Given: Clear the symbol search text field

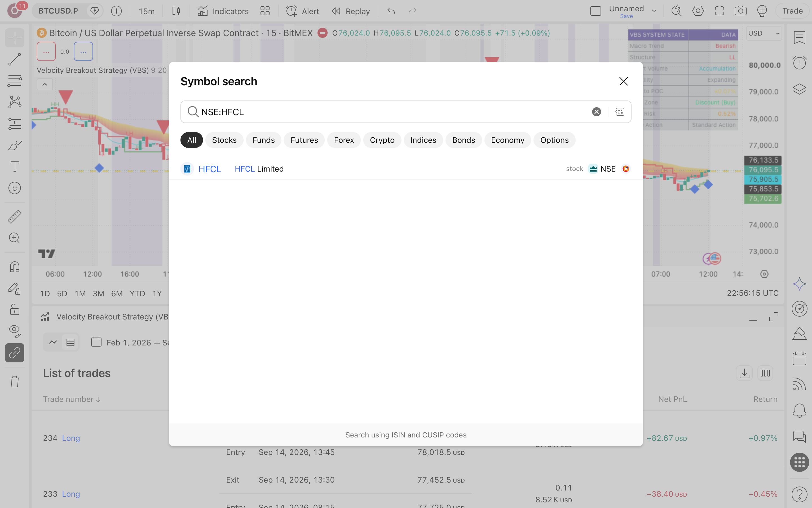Looking at the screenshot, I should (x=596, y=112).
